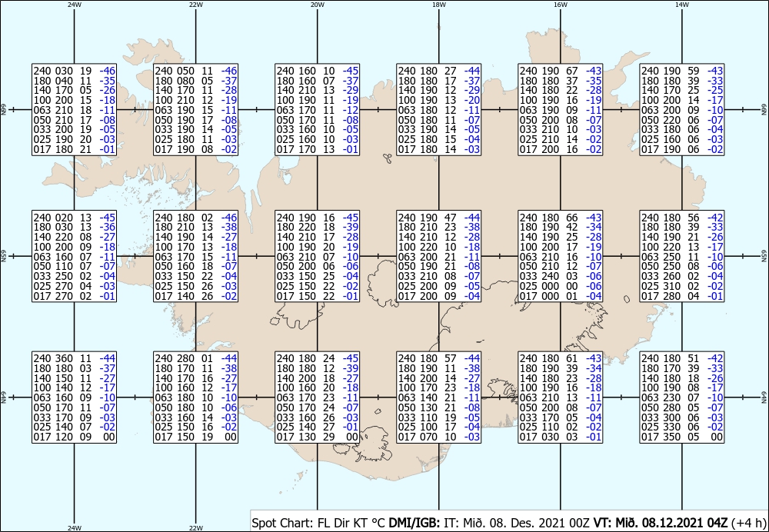This screenshot has width=769, height=532.
Task: Select the row "017 030 03 -01"
Action: pos(561,437)
